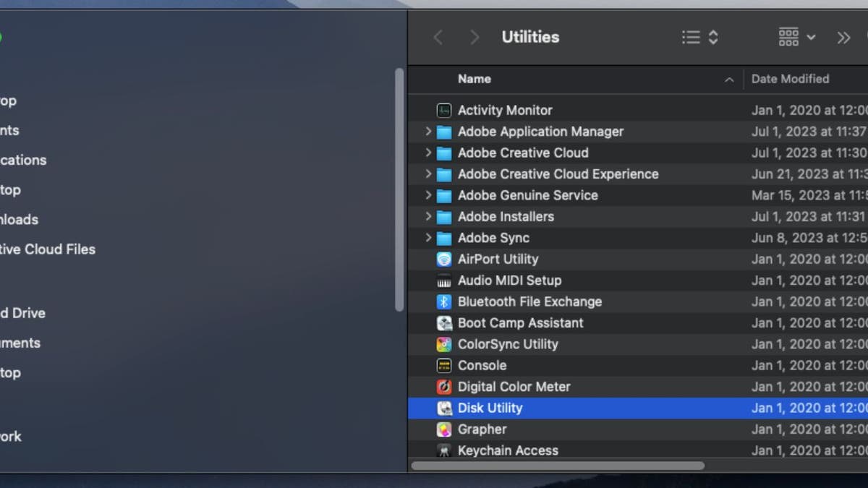Screen dimensions: 868x488
Task: Select the Keychain Access row name
Action: [508, 450]
